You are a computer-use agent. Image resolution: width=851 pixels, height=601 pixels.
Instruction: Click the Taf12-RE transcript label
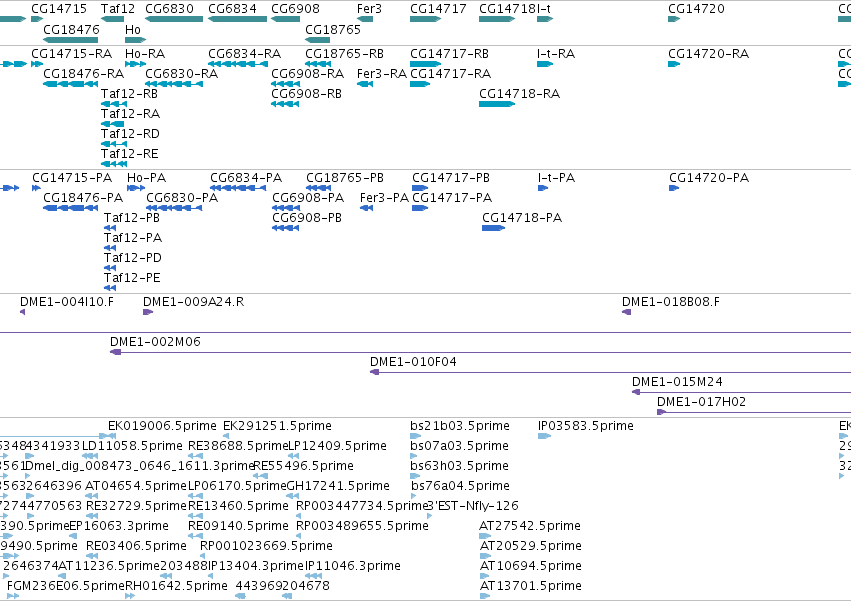click(x=130, y=154)
